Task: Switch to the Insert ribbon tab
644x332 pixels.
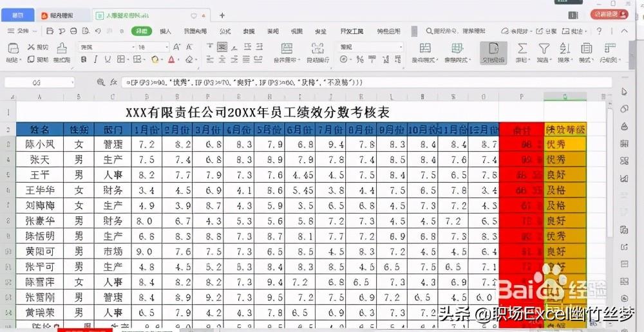Action: pos(165,31)
